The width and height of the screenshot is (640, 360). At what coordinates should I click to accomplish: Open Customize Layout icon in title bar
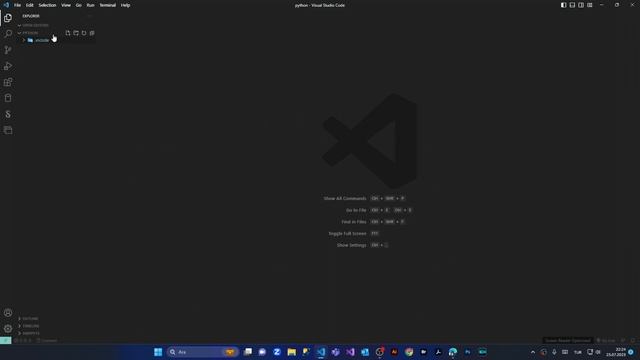(x=590, y=5)
